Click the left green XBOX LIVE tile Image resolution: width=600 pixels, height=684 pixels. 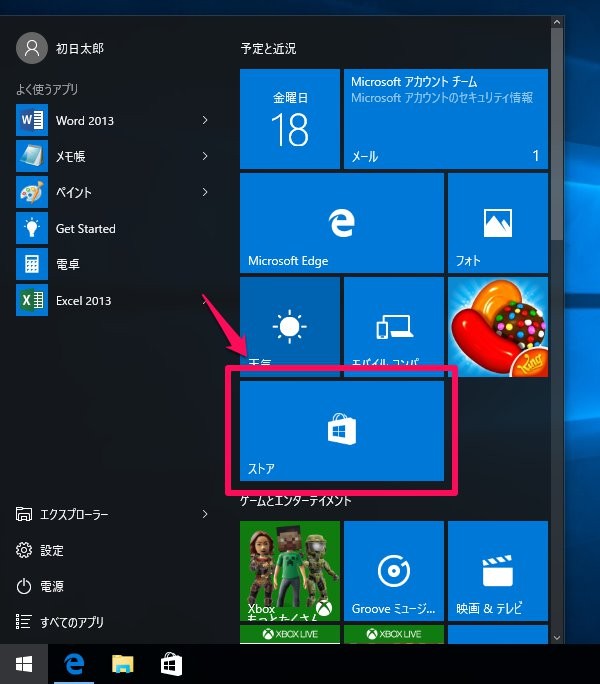[290, 634]
